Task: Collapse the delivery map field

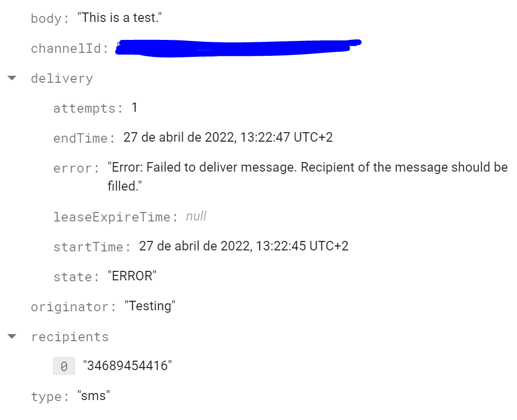Action: (12, 78)
